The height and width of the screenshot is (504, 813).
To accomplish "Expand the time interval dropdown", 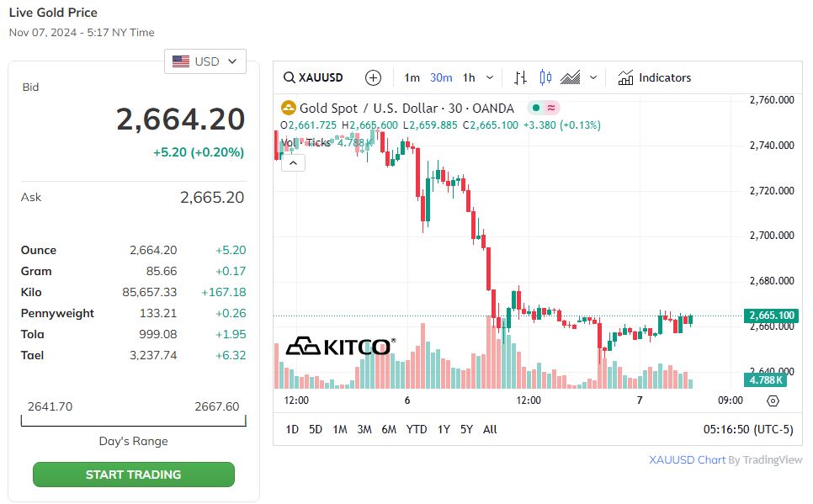I will point(491,77).
